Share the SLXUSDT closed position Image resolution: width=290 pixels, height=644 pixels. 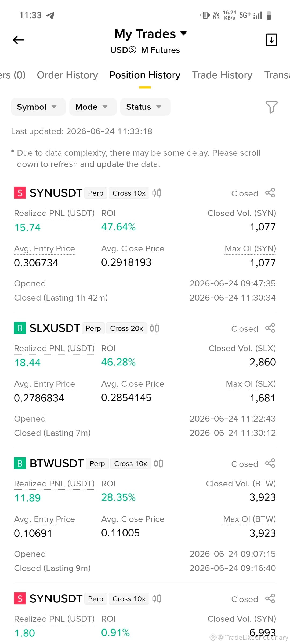point(270,328)
